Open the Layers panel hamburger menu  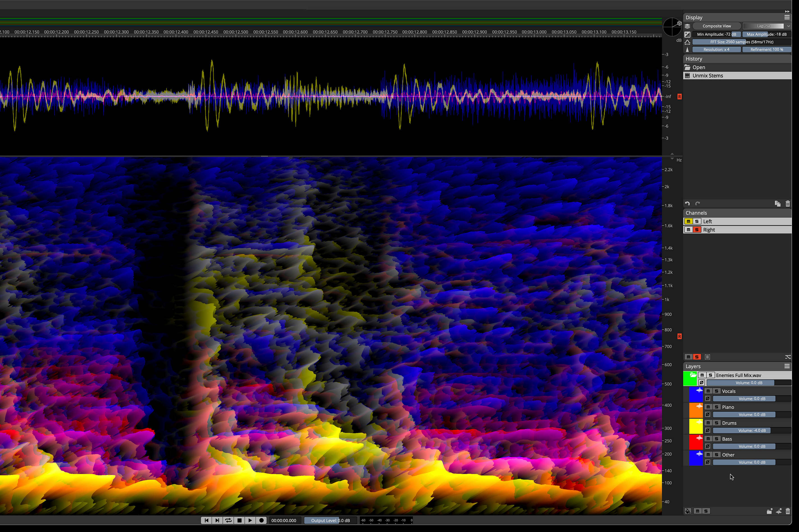787,366
